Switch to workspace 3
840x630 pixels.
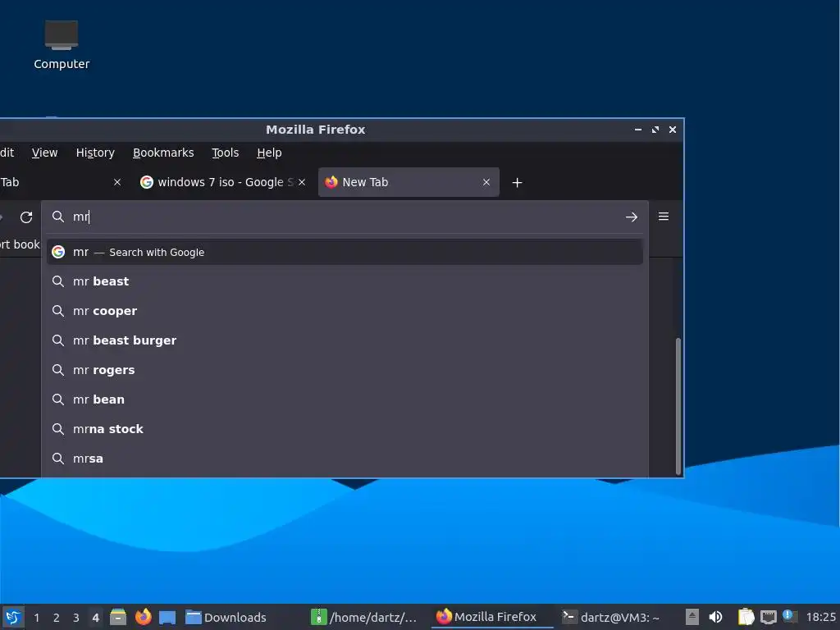click(76, 618)
